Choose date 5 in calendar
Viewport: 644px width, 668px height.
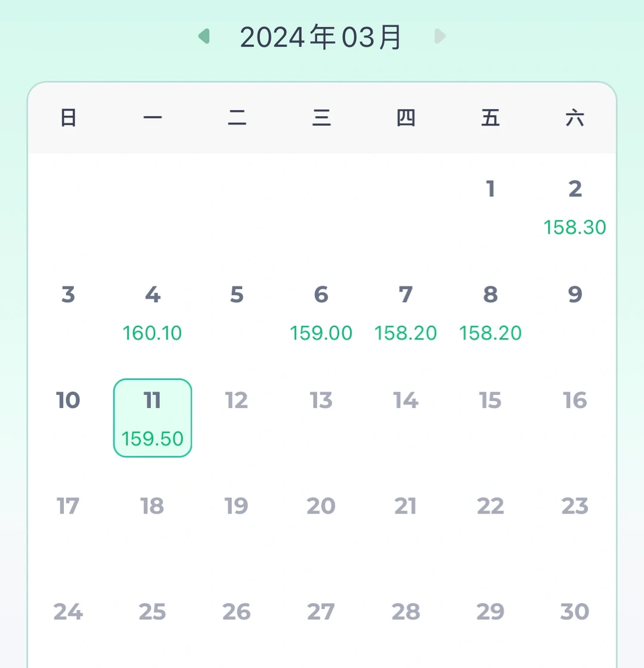pos(237,295)
